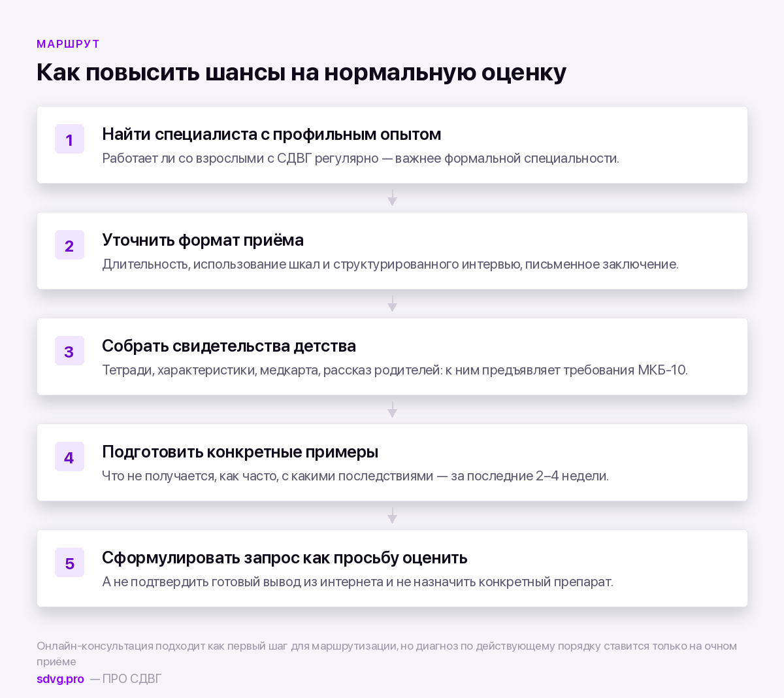The height and width of the screenshot is (698, 784).
Task: Select heading "Собрать свидетельства детства"
Action: coord(229,346)
